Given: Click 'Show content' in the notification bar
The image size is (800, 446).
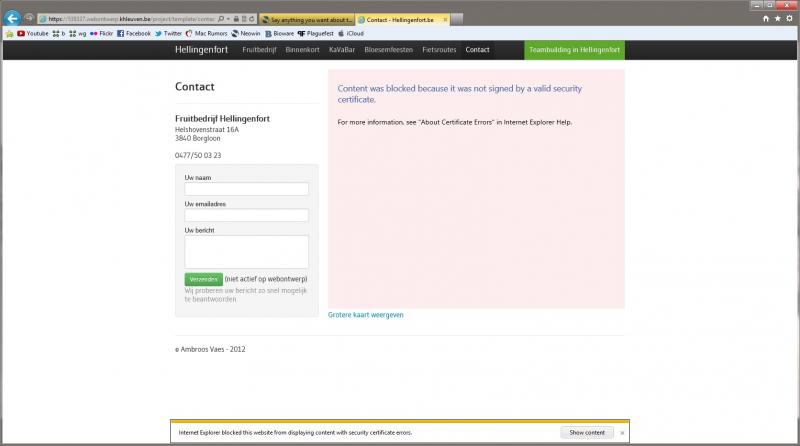Looking at the screenshot, I should click(x=587, y=432).
